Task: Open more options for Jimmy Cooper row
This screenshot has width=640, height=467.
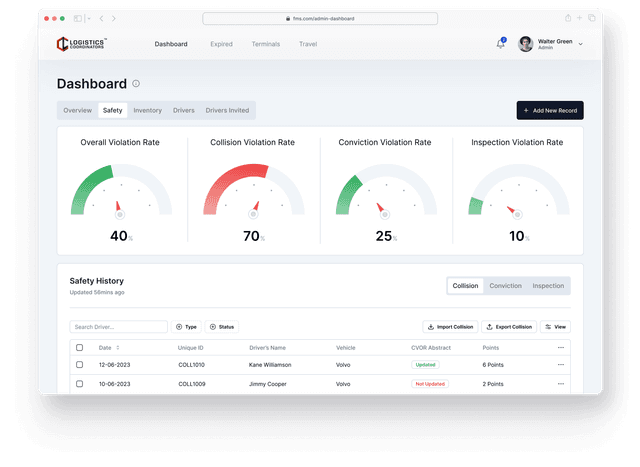Action: point(561,384)
